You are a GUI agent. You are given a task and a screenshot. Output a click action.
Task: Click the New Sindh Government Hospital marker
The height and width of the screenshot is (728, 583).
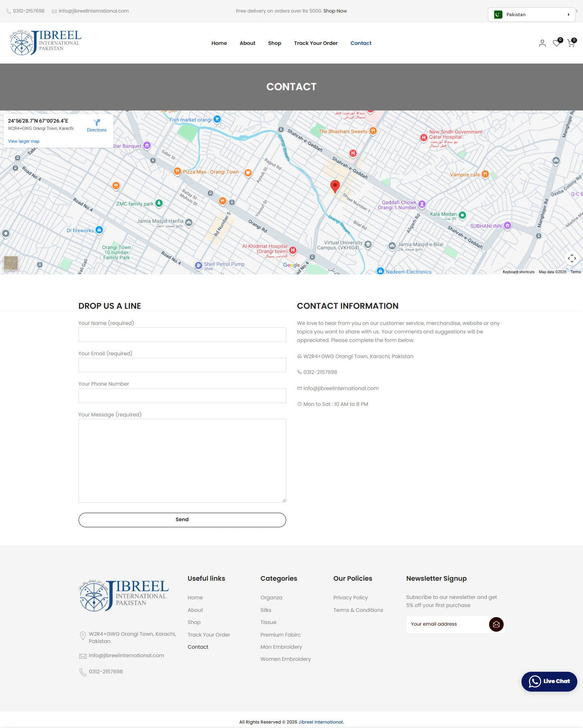(423, 138)
